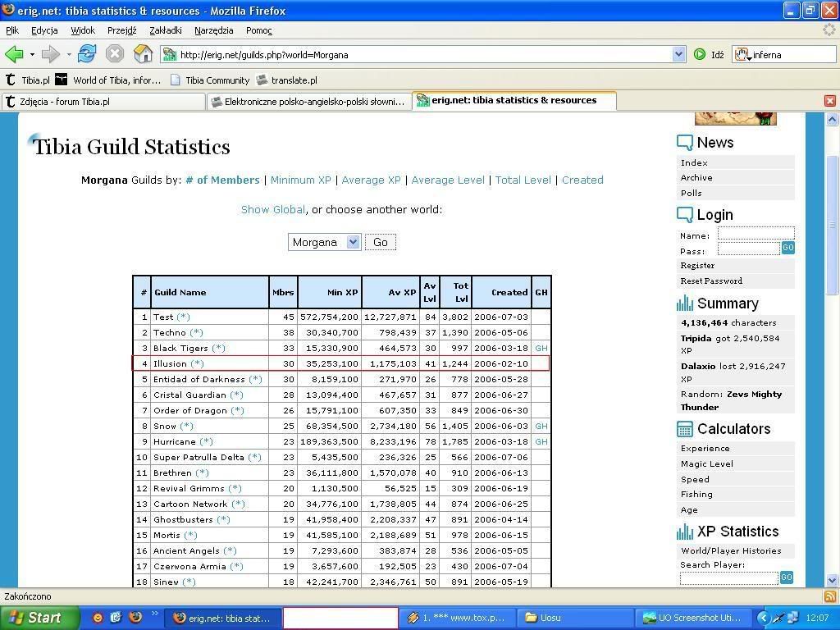Click the Show Global link
Screen dimensions: 840x630
pos(273,209)
